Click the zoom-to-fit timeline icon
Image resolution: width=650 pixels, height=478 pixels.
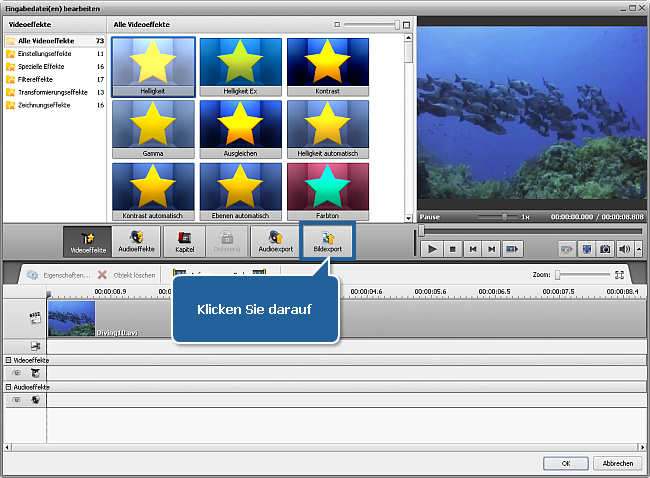point(620,274)
